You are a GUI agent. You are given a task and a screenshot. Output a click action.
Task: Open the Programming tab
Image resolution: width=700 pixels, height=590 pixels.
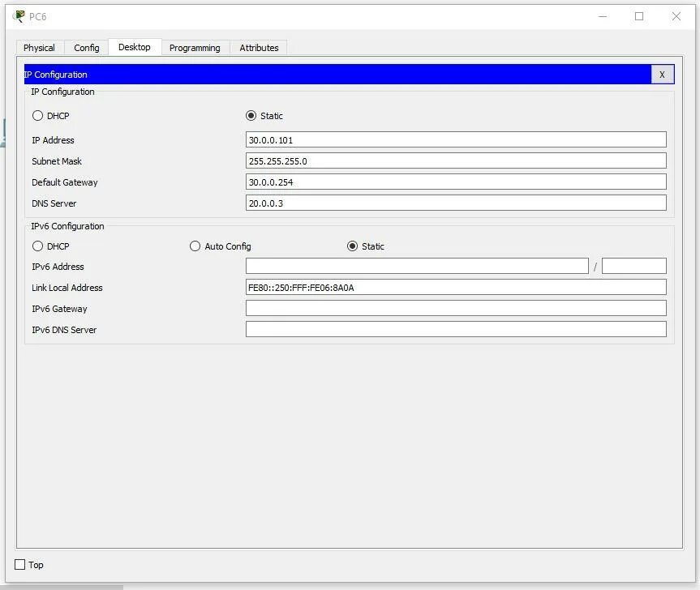(x=195, y=48)
